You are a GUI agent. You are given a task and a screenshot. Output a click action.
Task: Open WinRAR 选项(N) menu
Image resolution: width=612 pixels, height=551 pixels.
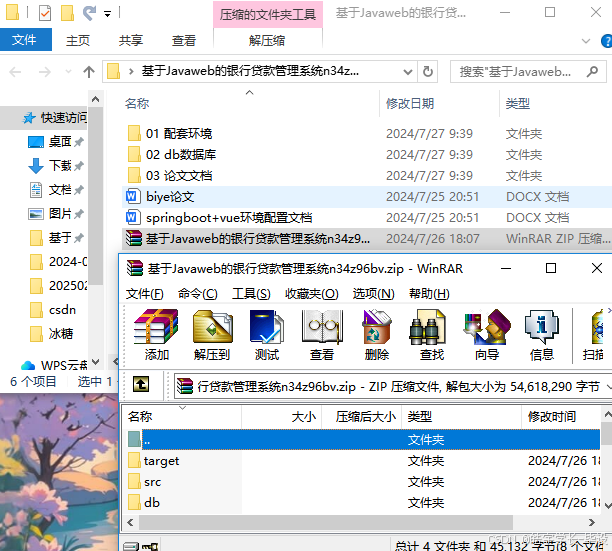click(x=374, y=293)
